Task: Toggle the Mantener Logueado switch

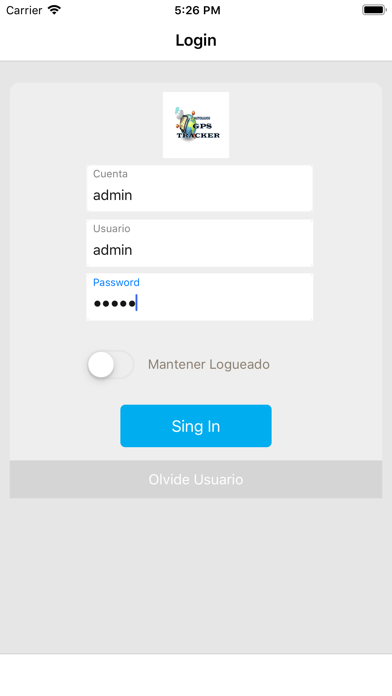Action: (111, 364)
